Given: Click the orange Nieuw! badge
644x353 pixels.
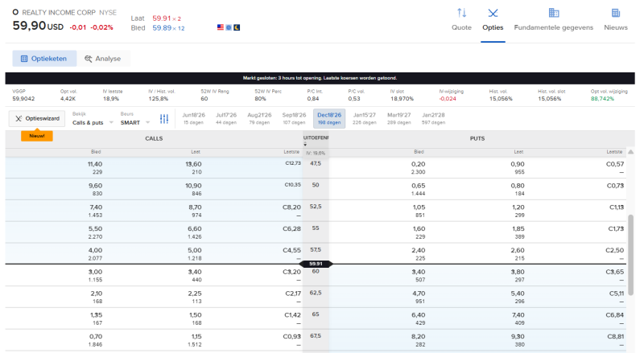Looking at the screenshot, I should [37, 135].
